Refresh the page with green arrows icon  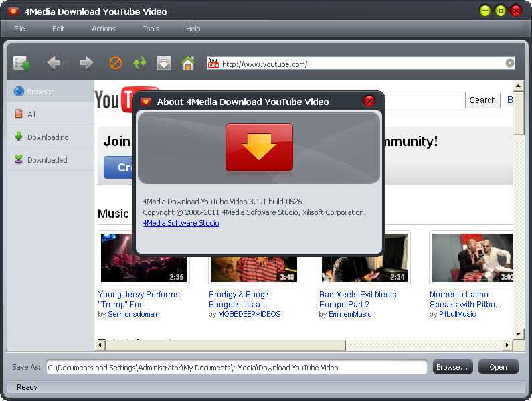pos(140,63)
